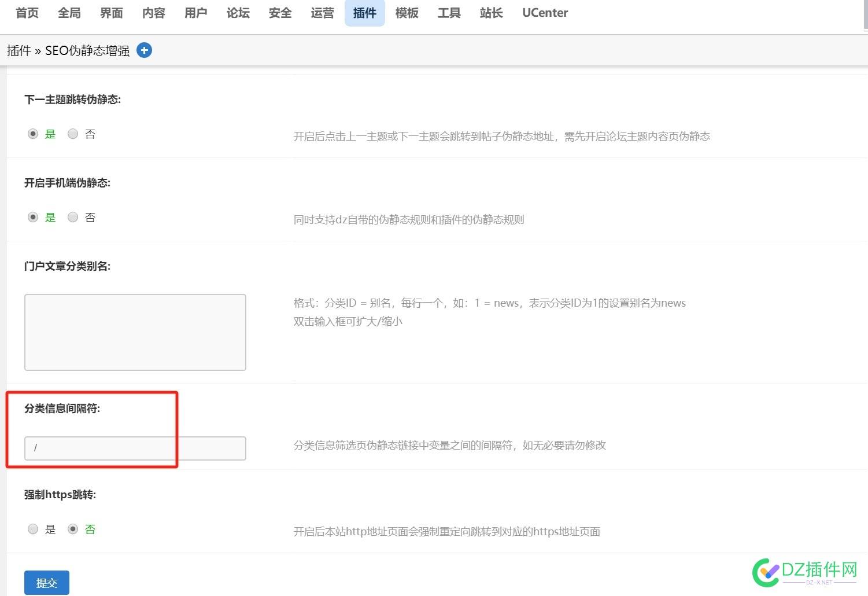Pick 否 for 强制https跳转
The width and height of the screenshot is (868, 596).
pos(73,529)
